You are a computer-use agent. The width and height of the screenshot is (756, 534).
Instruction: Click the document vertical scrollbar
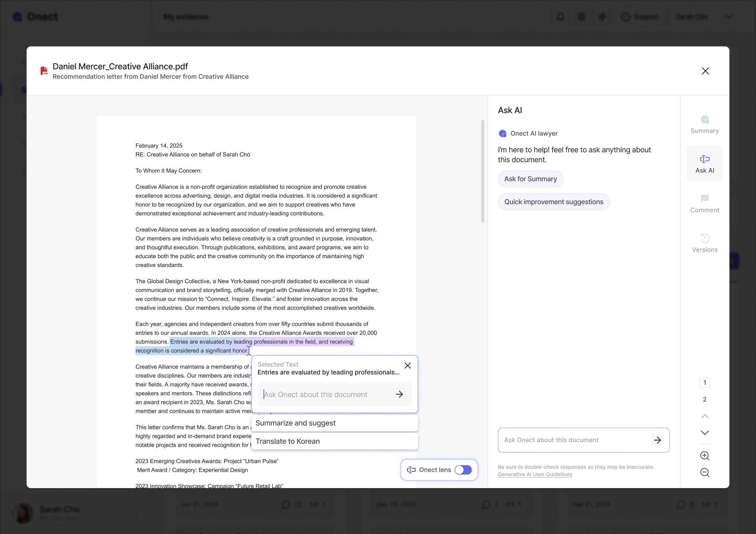482,171
